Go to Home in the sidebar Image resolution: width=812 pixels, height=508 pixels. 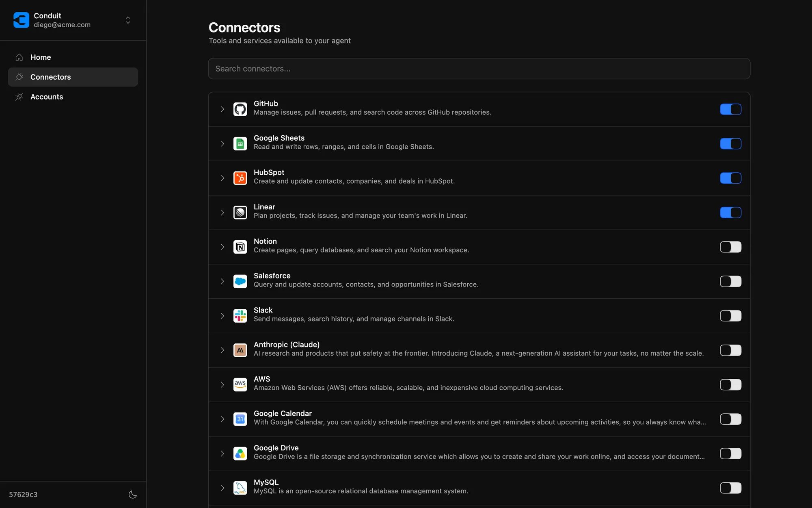click(x=73, y=57)
